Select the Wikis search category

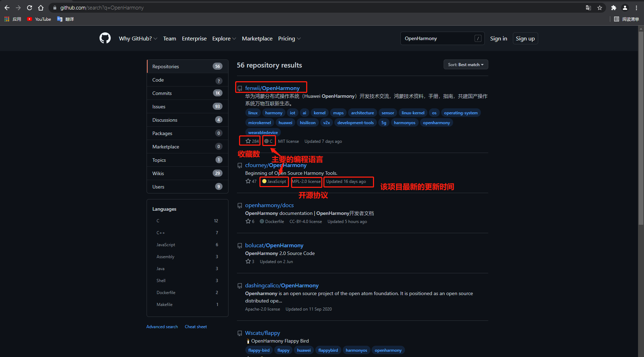point(187,173)
